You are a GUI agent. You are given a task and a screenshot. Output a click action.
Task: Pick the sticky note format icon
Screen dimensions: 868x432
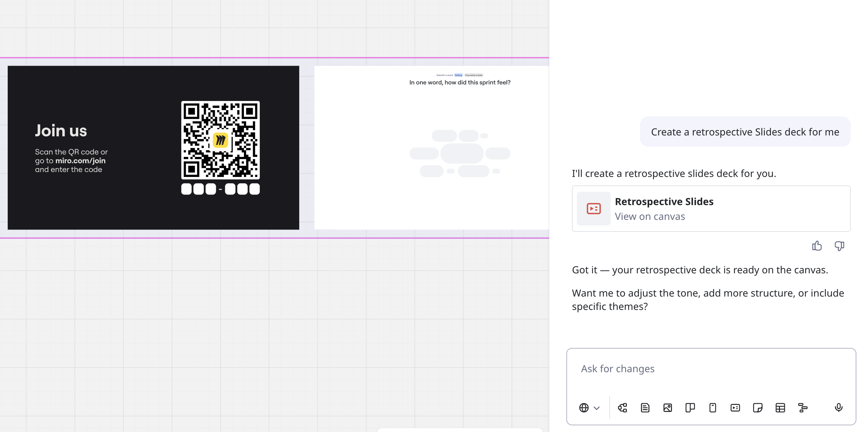(757, 408)
